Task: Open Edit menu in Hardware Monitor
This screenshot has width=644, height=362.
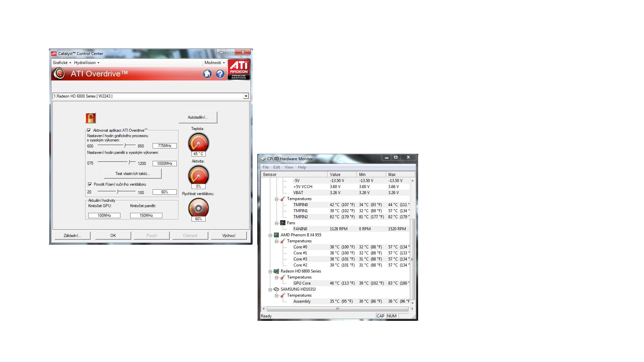Action: click(277, 167)
